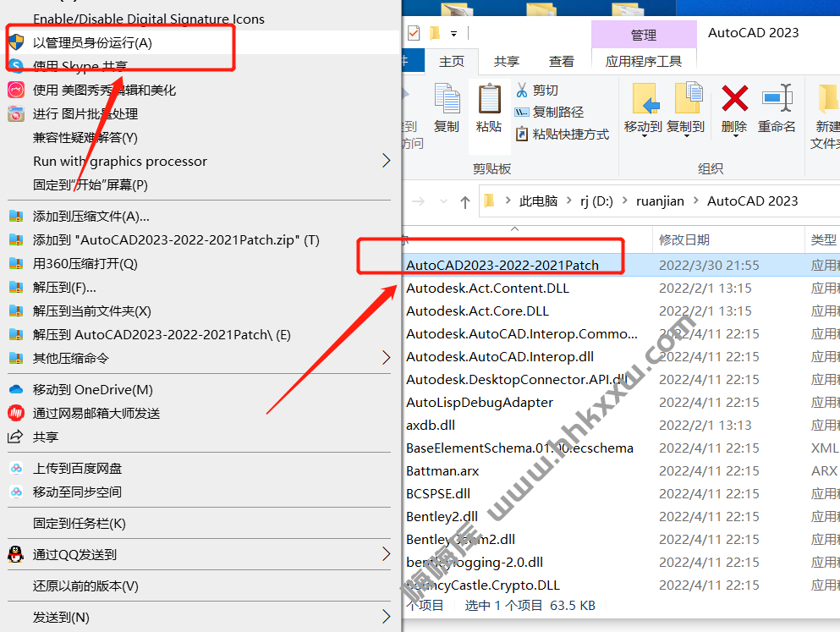
Task: Select 固定到"开始"屏幕(P) entry
Action: pyautogui.click(x=90, y=184)
